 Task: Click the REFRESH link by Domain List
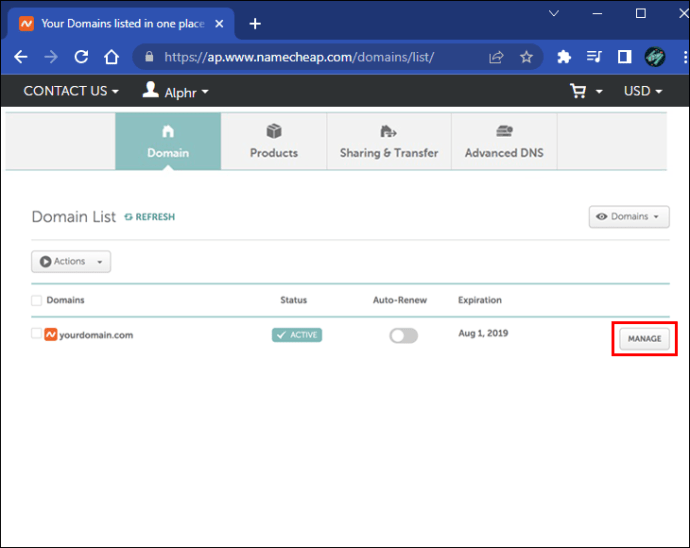(x=150, y=217)
